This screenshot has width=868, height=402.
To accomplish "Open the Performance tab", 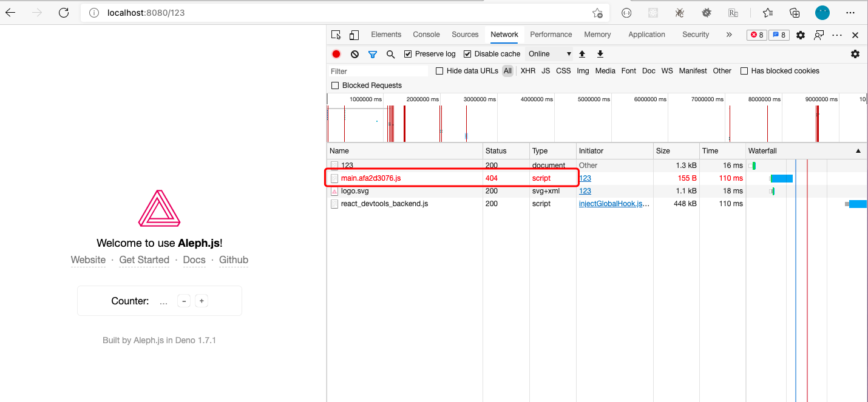I will (x=551, y=35).
